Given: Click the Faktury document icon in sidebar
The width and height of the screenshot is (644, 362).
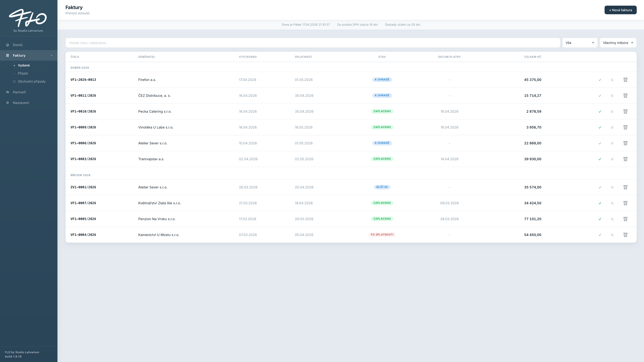Looking at the screenshot, I should [8, 56].
